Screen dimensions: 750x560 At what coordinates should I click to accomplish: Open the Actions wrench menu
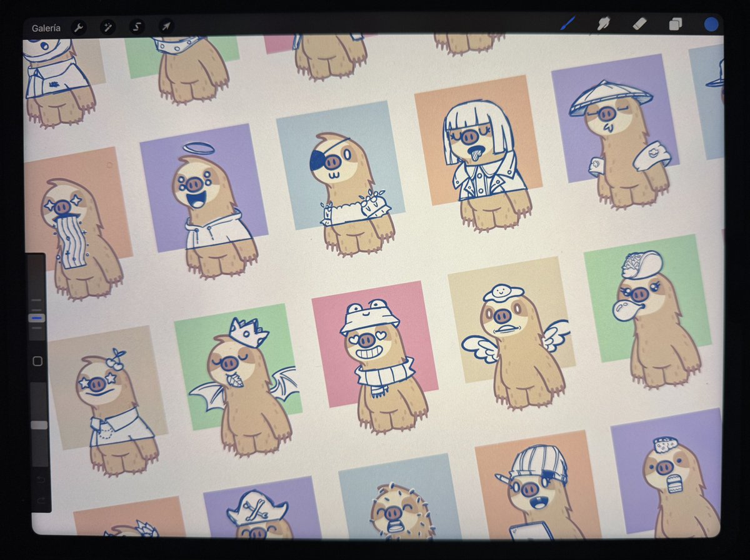coord(79,27)
